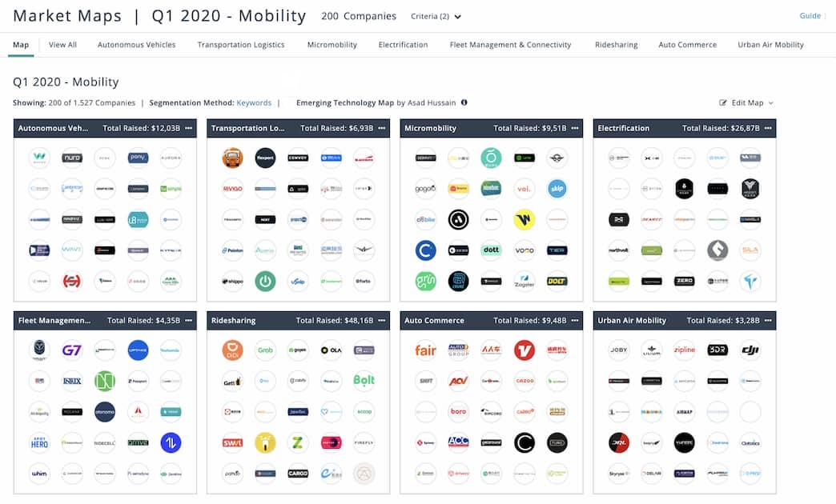Open the Ridesharing panel ellipsis menu
Image resolution: width=836 pixels, height=504 pixels.
coord(382,320)
